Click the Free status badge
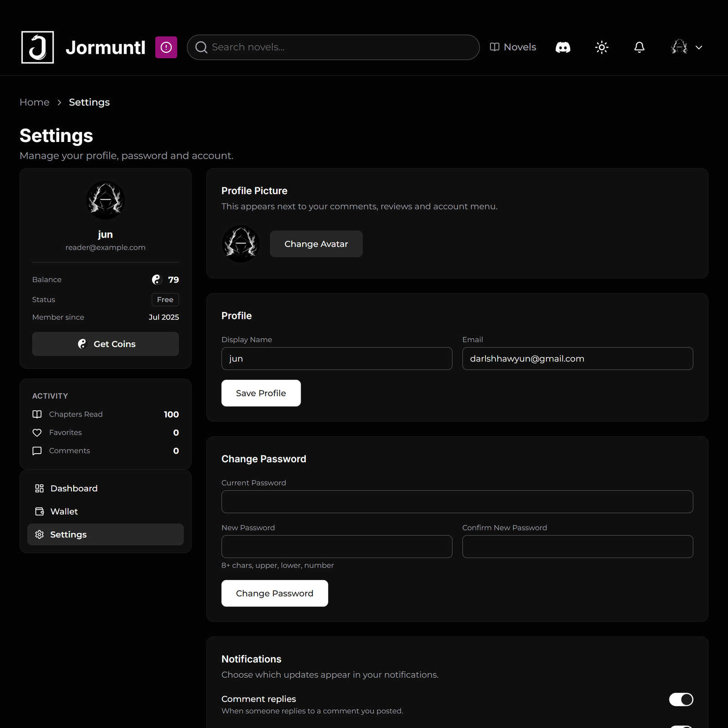The width and height of the screenshot is (728, 728). (x=165, y=299)
